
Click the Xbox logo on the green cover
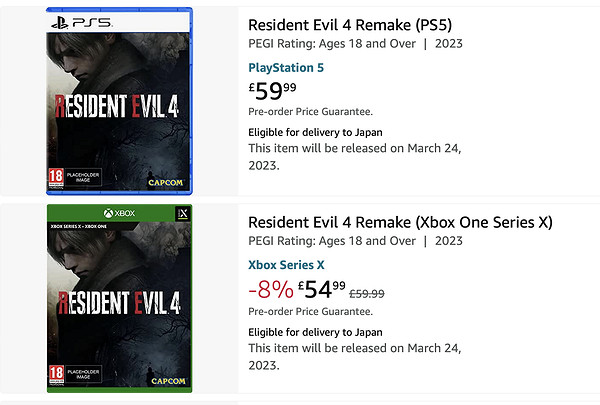[120, 214]
